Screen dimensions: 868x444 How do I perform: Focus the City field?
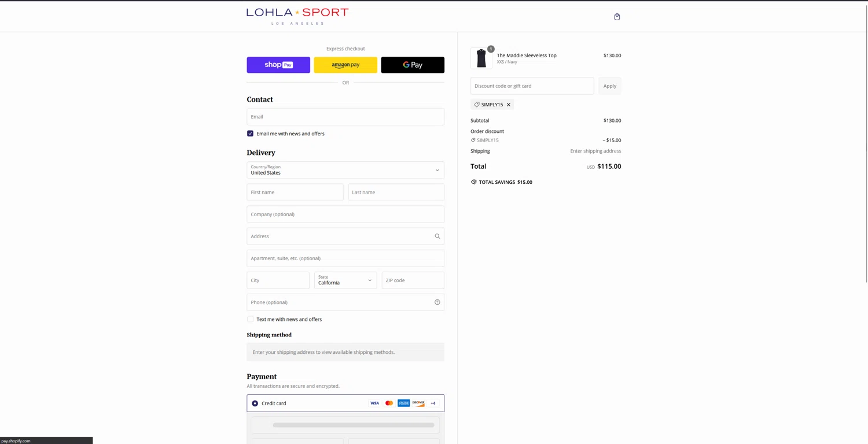(278, 280)
